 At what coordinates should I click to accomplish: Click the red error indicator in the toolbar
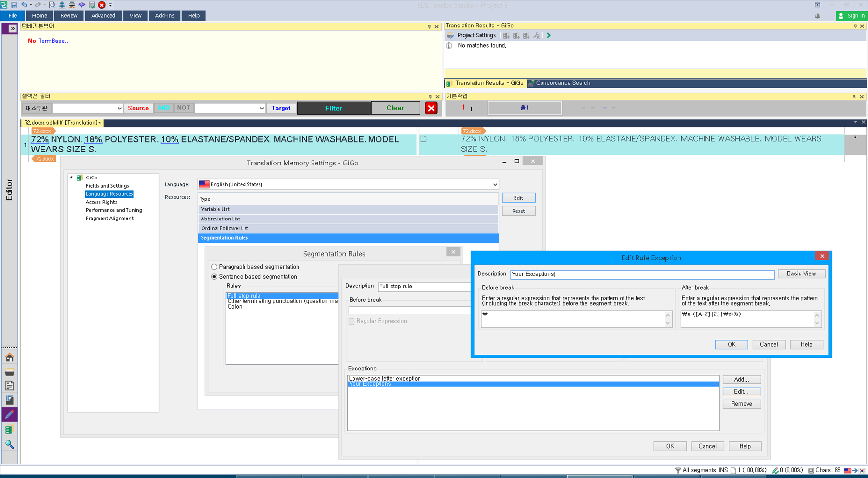point(101,5)
